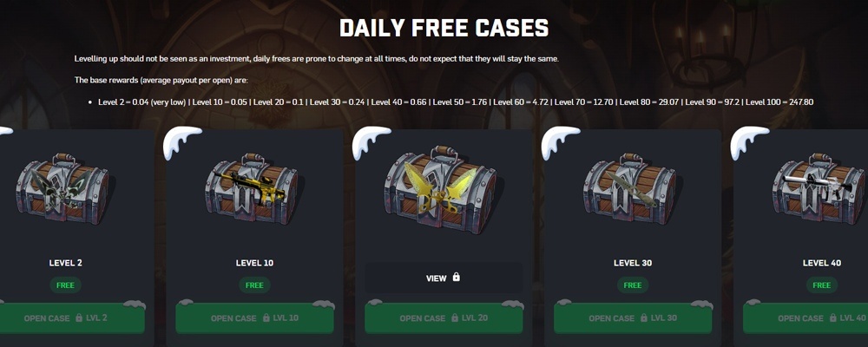
Task: Open case for LVL 40
Action: 806,318
